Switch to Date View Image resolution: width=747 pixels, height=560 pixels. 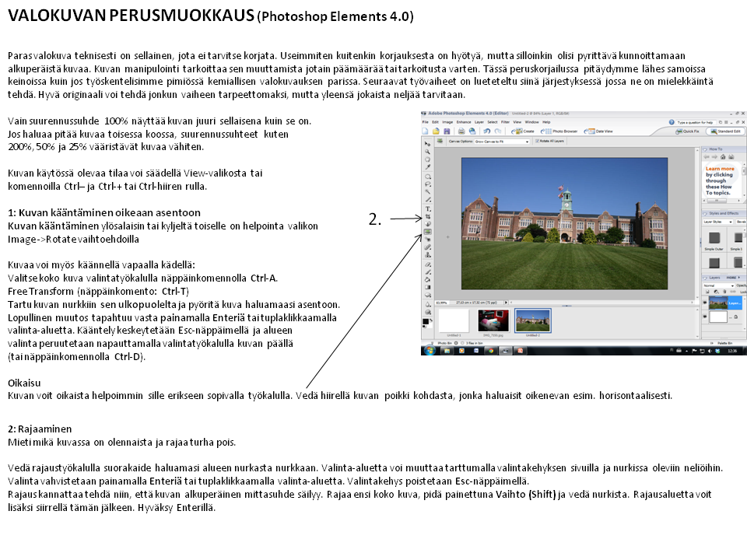click(x=599, y=131)
